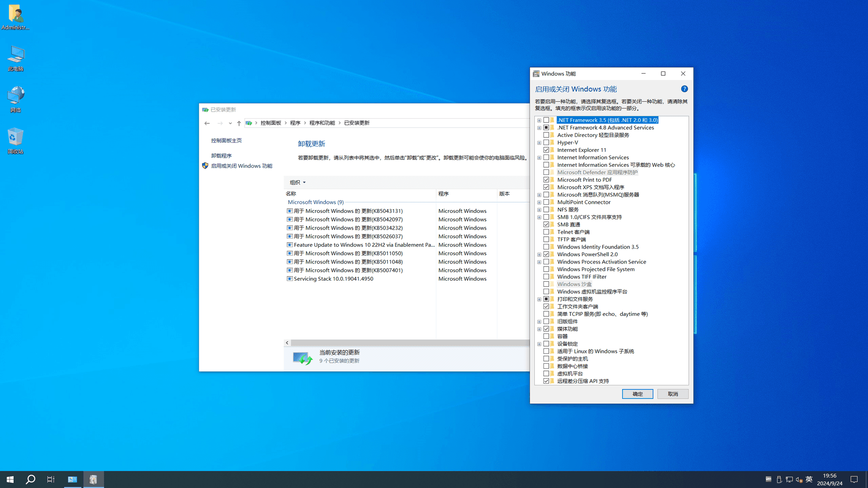Expand Hyper-V tree node
This screenshot has height=488, width=868.
point(539,143)
